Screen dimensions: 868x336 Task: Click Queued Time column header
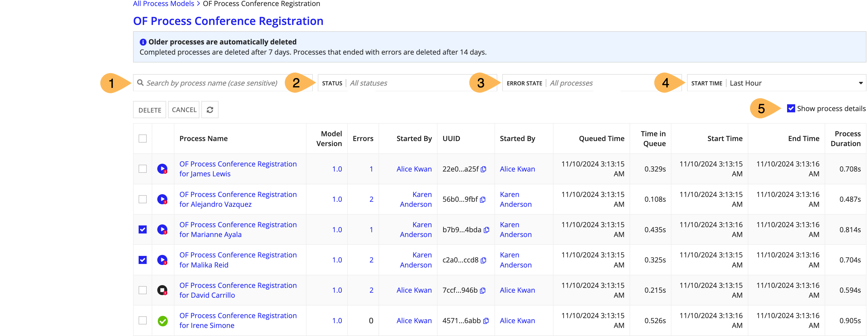[x=601, y=138]
